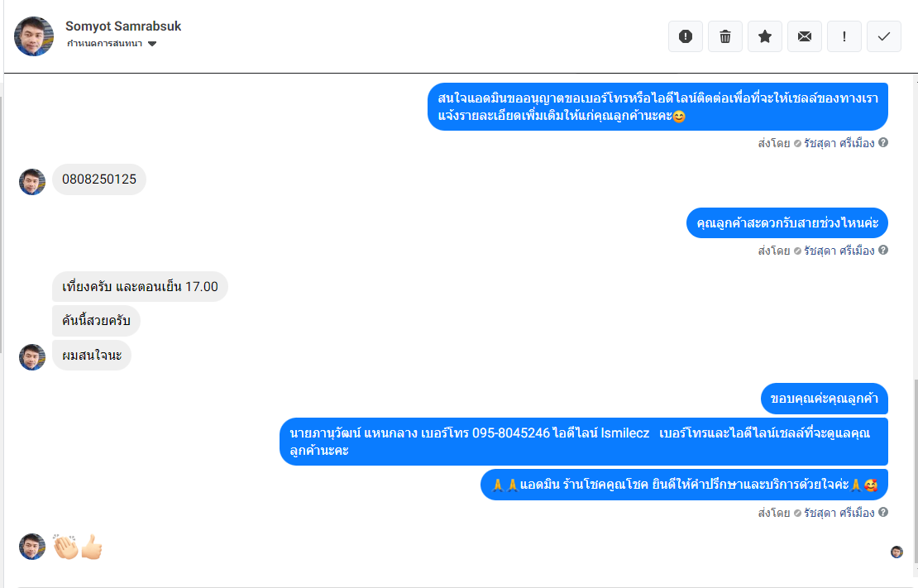The image size is (918, 588).
Task: Click the Somyot Samrabsuk name heading
Action: point(123,26)
